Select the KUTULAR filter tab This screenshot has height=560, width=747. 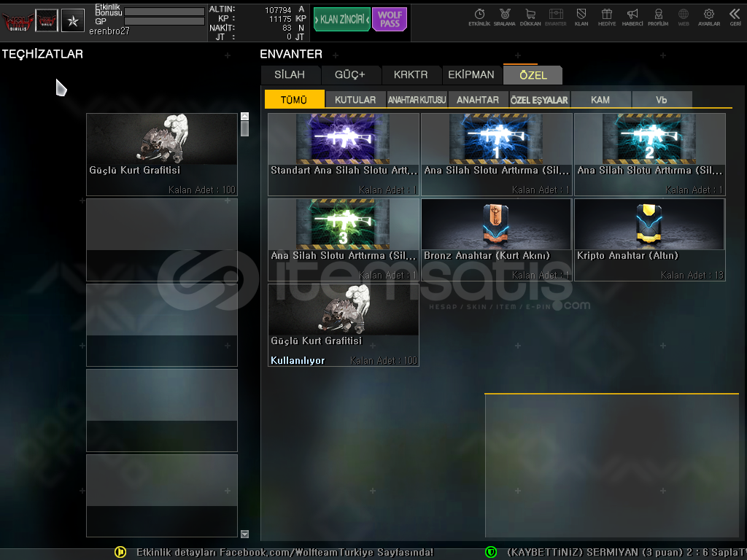coord(355,100)
